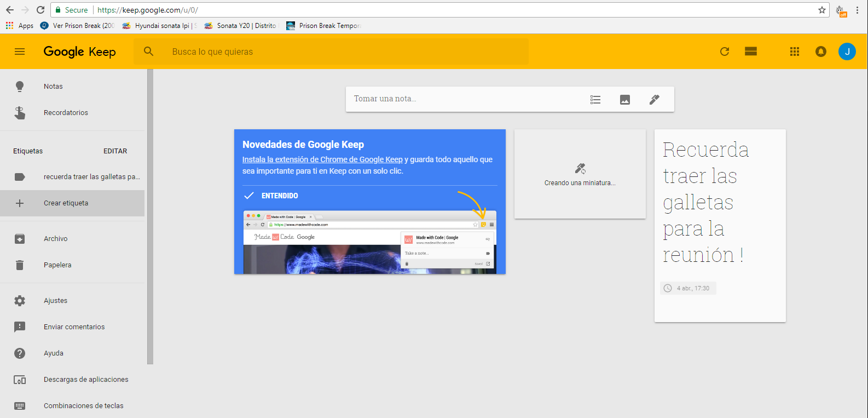Screen dimensions: 868x418
Task: Open the main hamburger menu
Action: pos(20,51)
